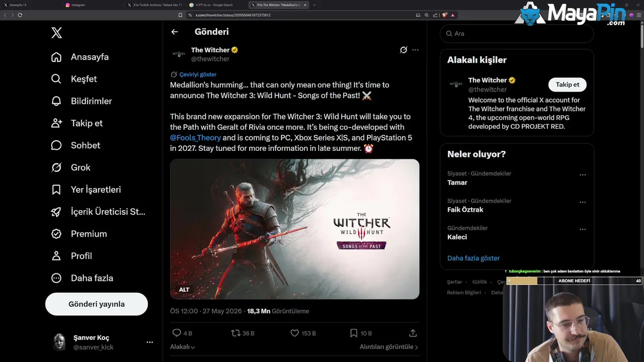This screenshot has height=362, width=644.
Task: Expand the Alakalı sort dropdown
Action: click(x=183, y=347)
